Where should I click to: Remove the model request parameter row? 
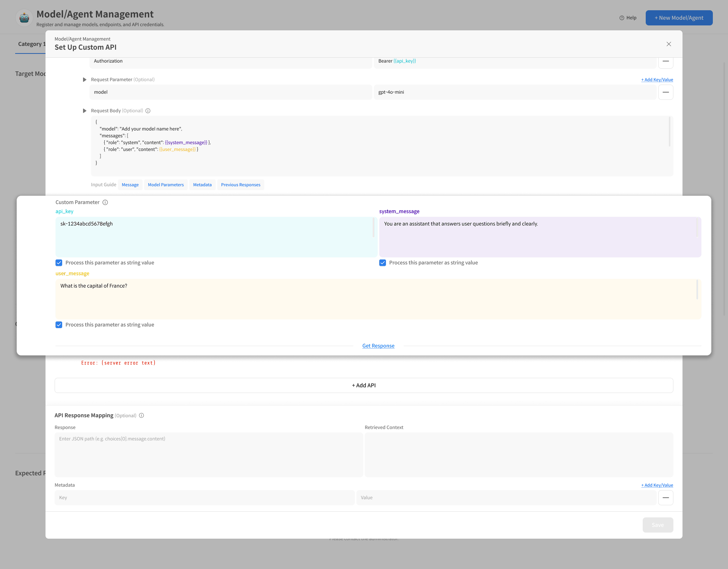pyautogui.click(x=665, y=92)
